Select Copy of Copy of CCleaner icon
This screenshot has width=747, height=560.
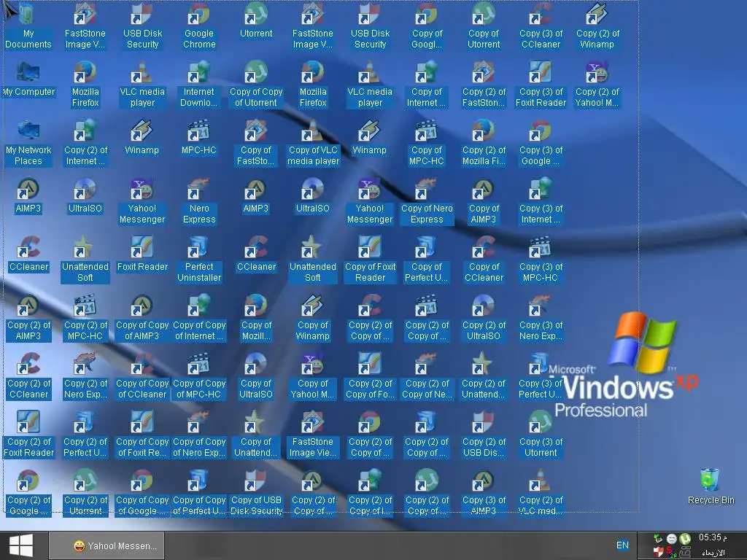pos(142,376)
